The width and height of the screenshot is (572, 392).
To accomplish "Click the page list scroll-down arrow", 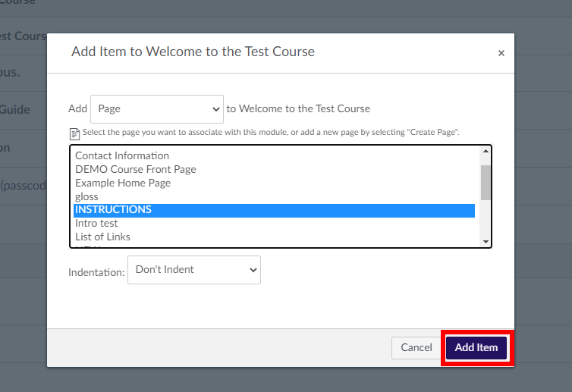I will pyautogui.click(x=486, y=242).
